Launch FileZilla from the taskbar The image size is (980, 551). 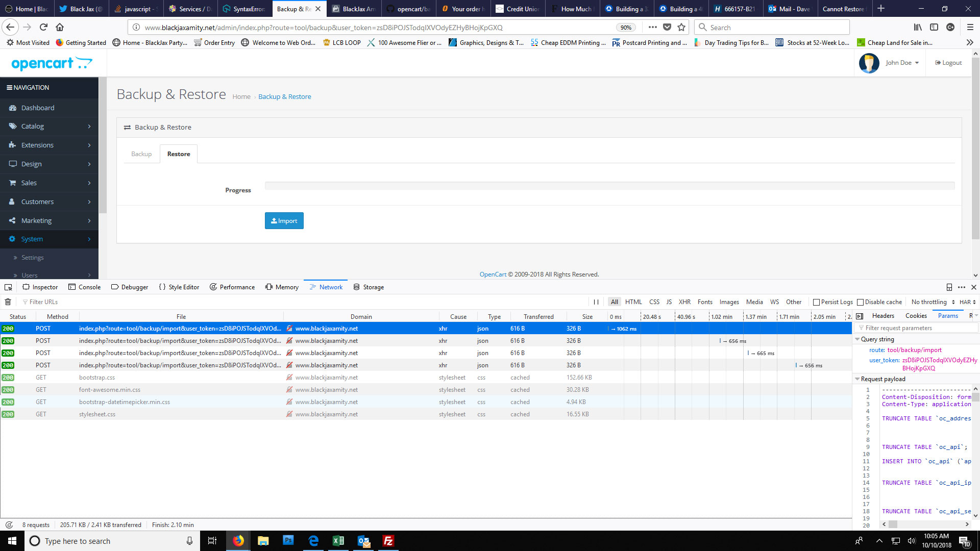(x=388, y=541)
